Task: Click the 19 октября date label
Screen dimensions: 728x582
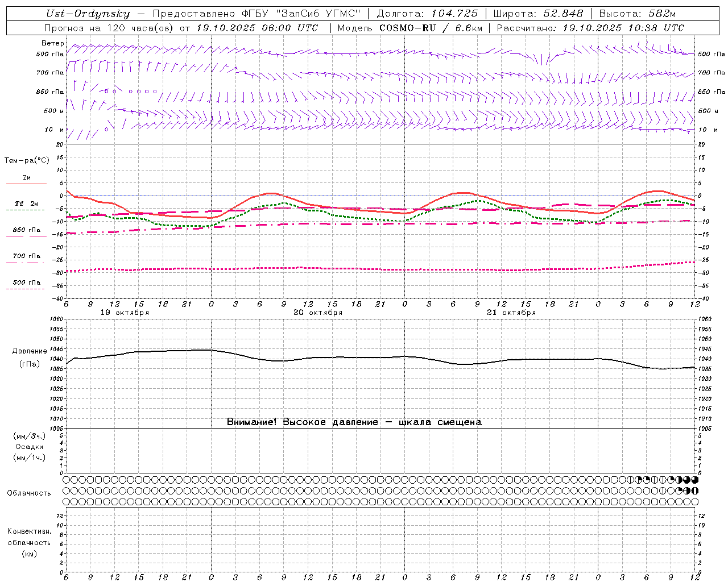Action: pyautogui.click(x=125, y=313)
